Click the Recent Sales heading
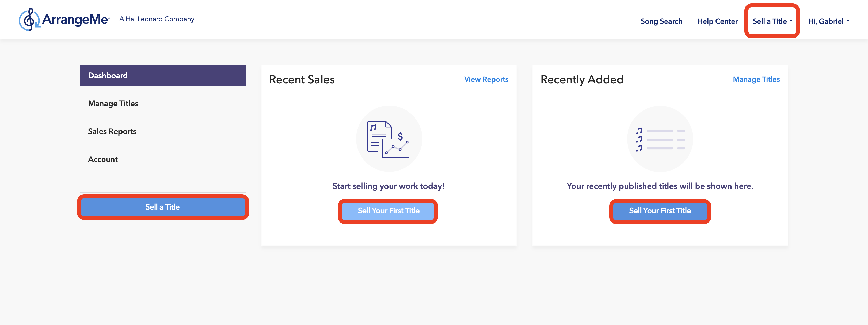 point(302,79)
